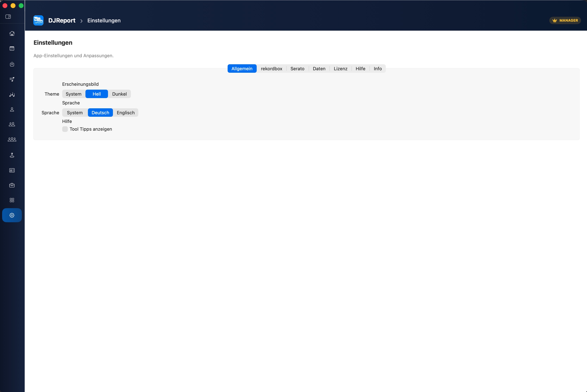The height and width of the screenshot is (392, 587).
Task: Open the Serato tab
Action: pyautogui.click(x=297, y=69)
